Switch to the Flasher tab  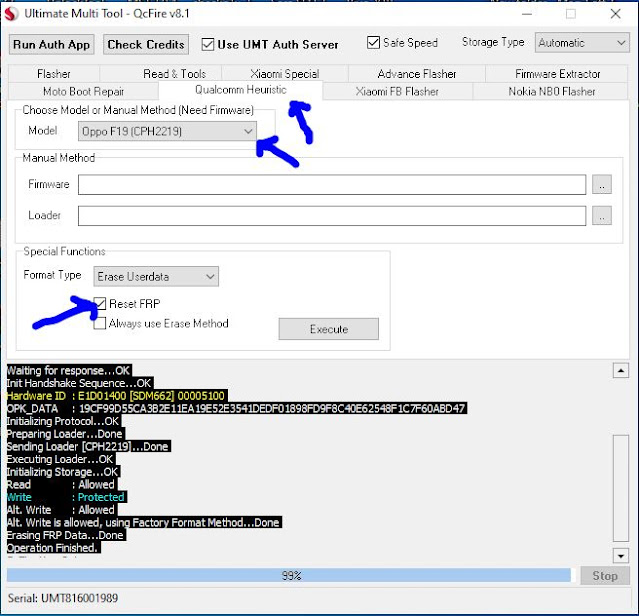(x=53, y=74)
